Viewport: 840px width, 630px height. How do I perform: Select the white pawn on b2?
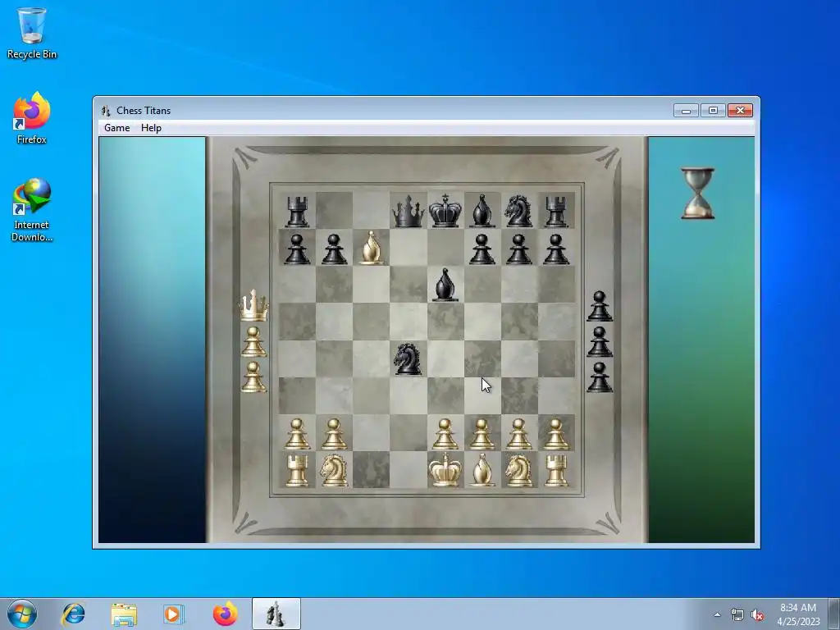click(334, 434)
